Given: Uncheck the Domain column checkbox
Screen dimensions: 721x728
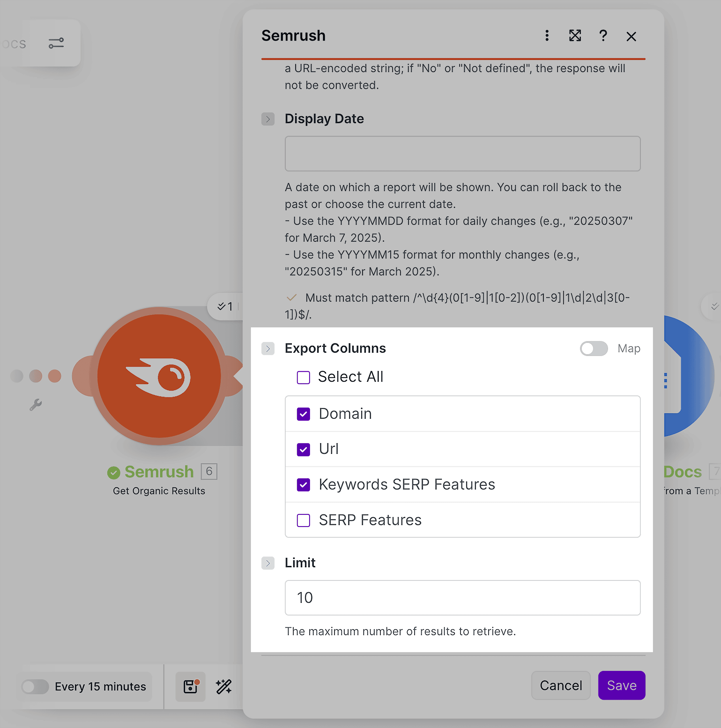Looking at the screenshot, I should pos(303,414).
